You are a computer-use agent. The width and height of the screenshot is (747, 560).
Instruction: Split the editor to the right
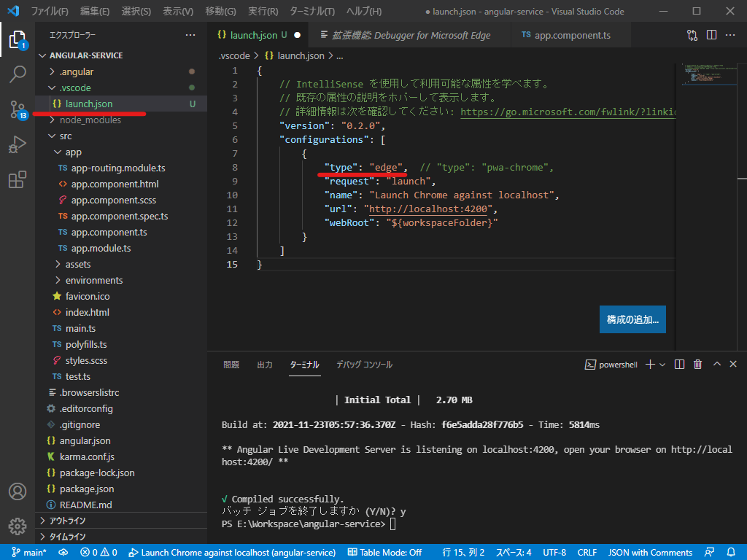pos(711,35)
